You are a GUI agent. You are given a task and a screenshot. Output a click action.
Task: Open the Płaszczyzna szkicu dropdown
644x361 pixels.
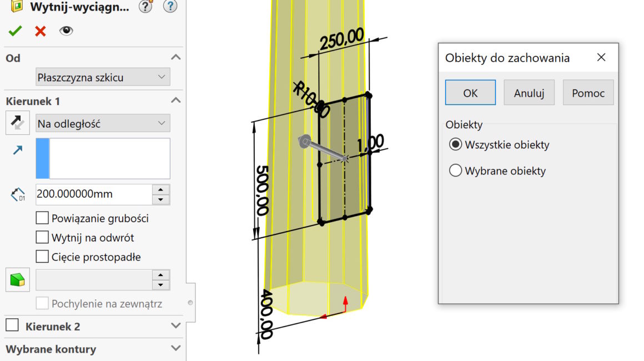(x=103, y=77)
